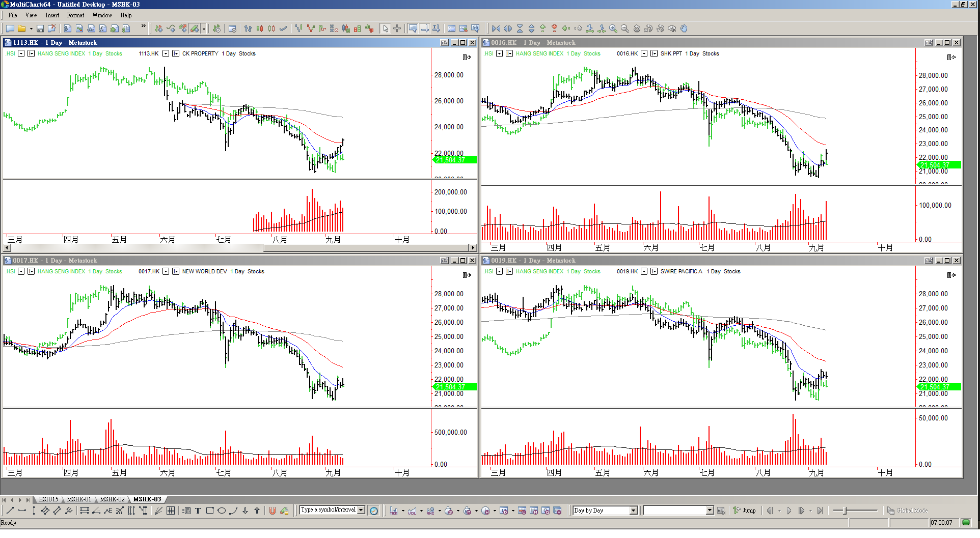980x538 pixels.
Task: Click the open folder icon
Action: coord(21,29)
